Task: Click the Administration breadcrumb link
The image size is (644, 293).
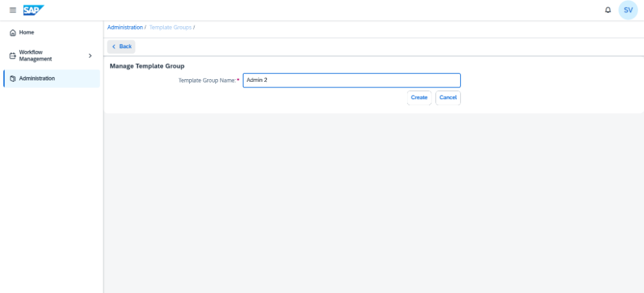Action: [125, 28]
